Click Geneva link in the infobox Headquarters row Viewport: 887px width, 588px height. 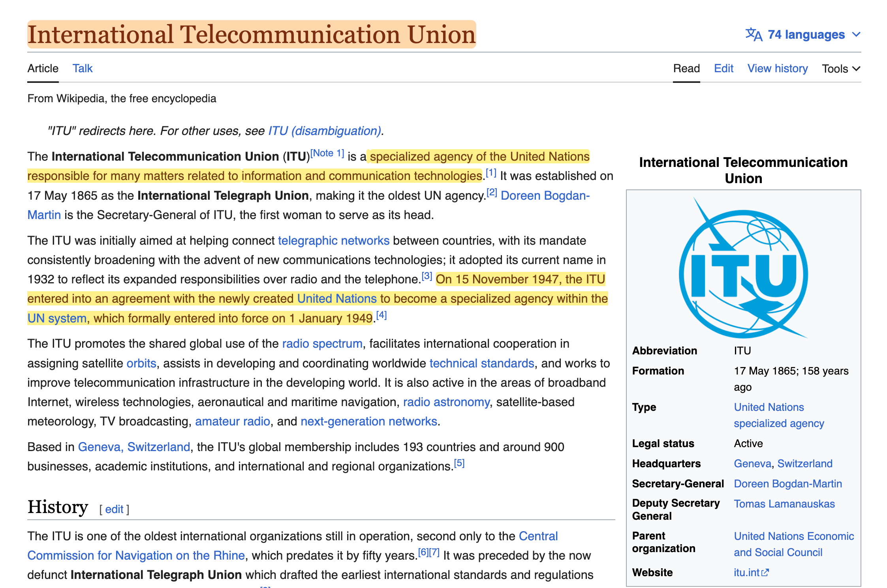[752, 463]
